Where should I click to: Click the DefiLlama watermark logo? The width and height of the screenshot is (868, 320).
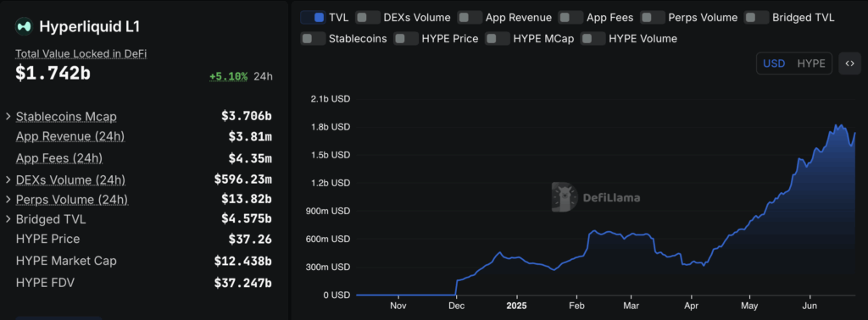596,197
